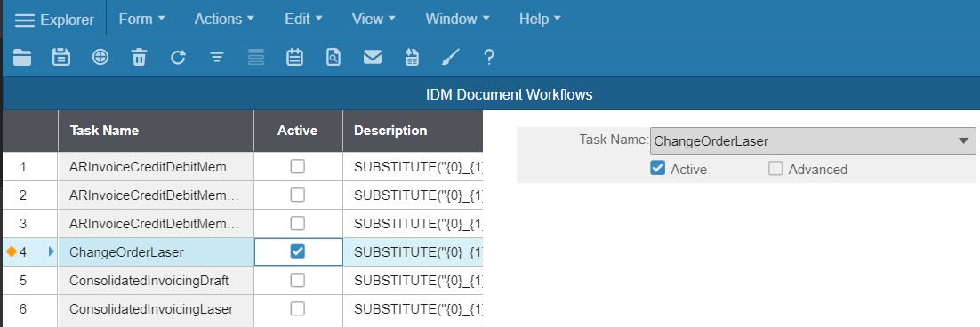Select row number 6 header
Viewport: 980px width, 327px height.
click(29, 308)
